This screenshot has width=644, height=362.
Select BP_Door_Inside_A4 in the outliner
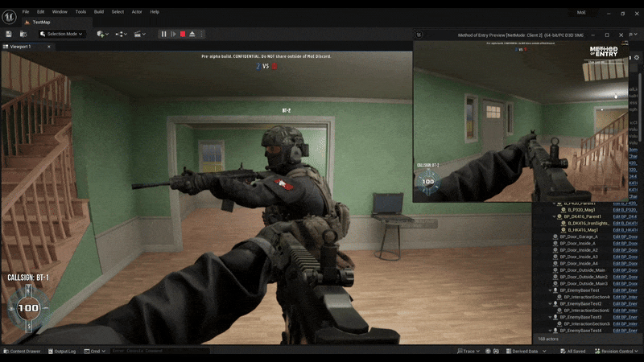tap(579, 264)
